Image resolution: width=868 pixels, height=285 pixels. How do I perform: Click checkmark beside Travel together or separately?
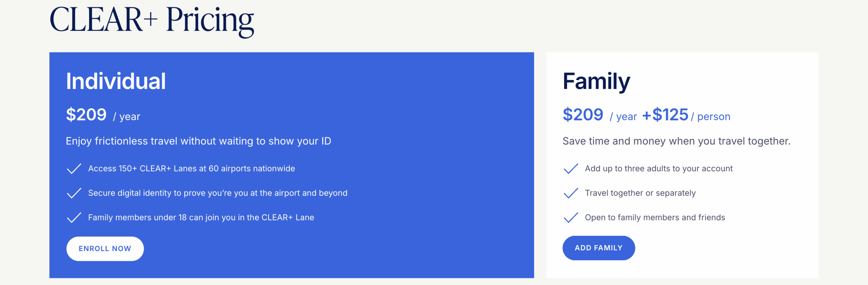click(571, 193)
